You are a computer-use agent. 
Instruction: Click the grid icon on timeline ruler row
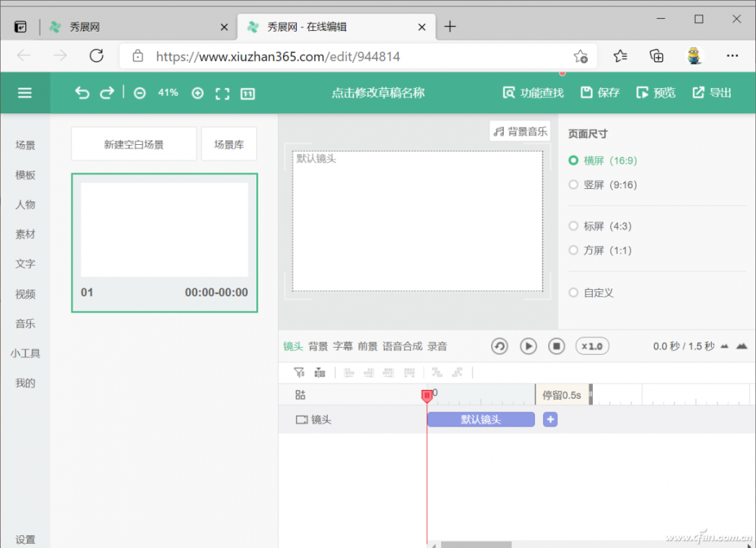point(300,395)
